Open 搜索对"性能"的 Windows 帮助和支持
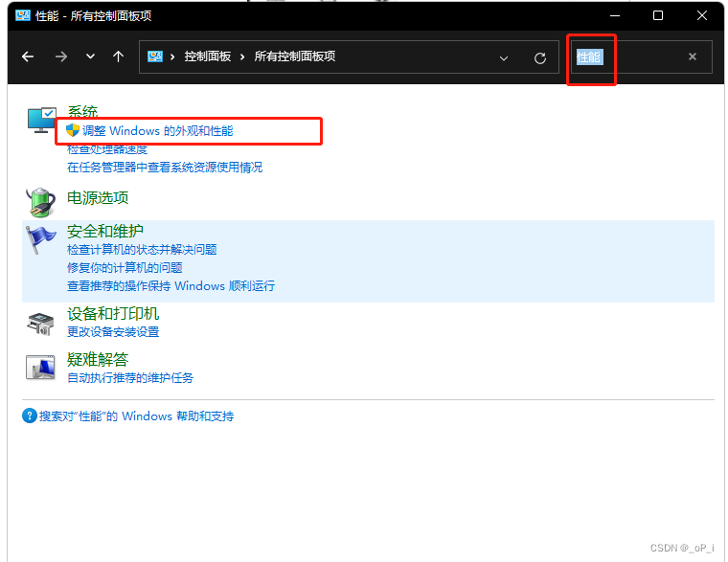 tap(136, 416)
